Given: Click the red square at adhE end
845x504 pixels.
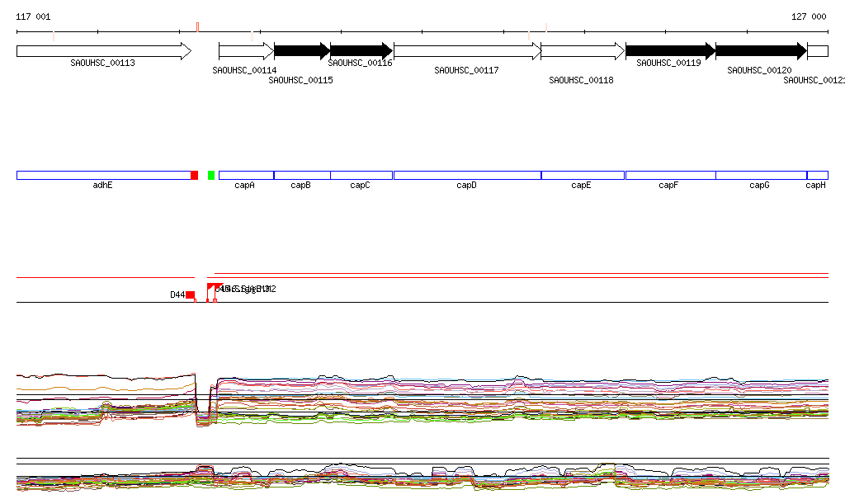Looking at the screenshot, I should [x=195, y=175].
